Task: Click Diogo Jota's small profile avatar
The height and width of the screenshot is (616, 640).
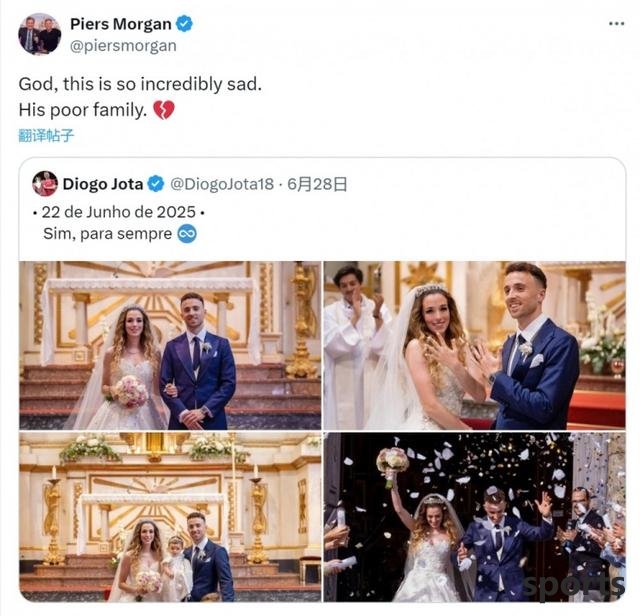Action: (45, 184)
